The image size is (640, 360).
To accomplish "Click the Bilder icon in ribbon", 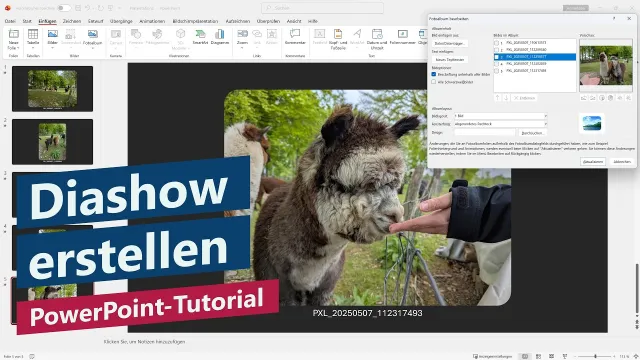I will 53,34.
